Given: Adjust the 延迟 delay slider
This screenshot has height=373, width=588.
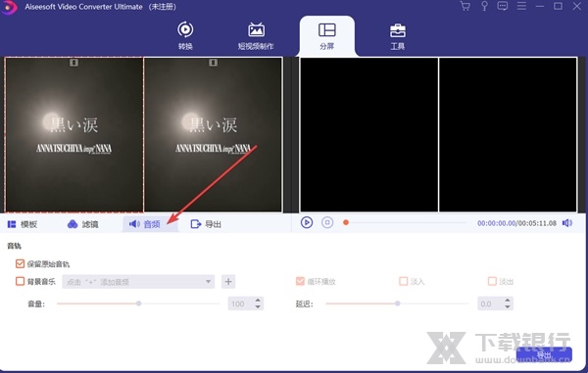Looking at the screenshot, I should click(x=397, y=303).
